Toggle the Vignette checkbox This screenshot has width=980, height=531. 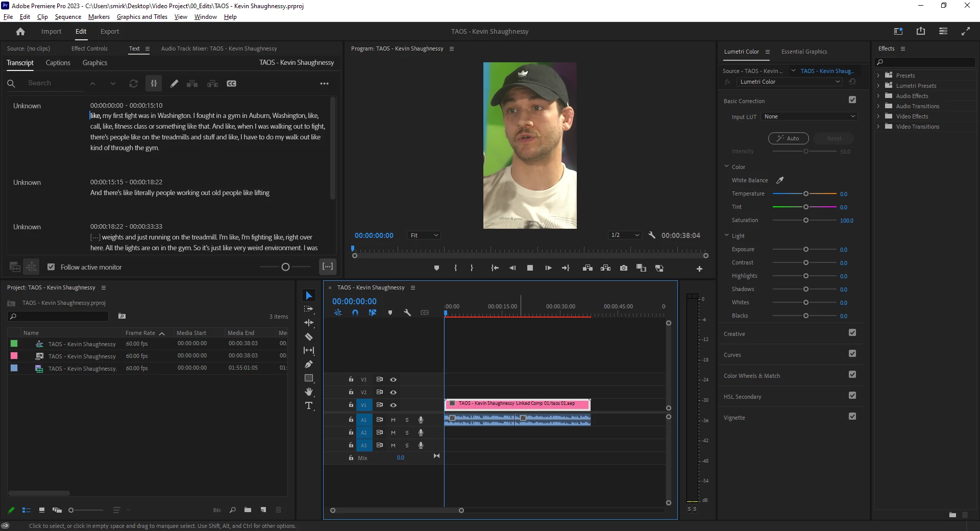852,416
